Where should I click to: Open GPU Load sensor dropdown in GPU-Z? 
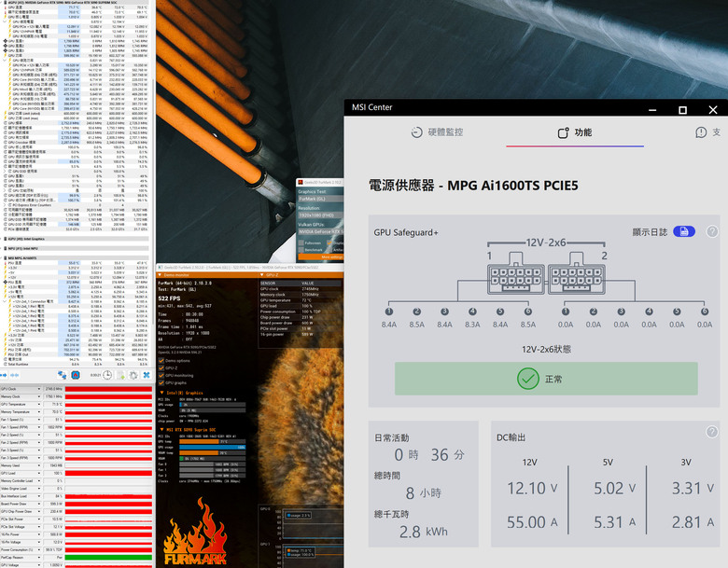tap(38, 474)
